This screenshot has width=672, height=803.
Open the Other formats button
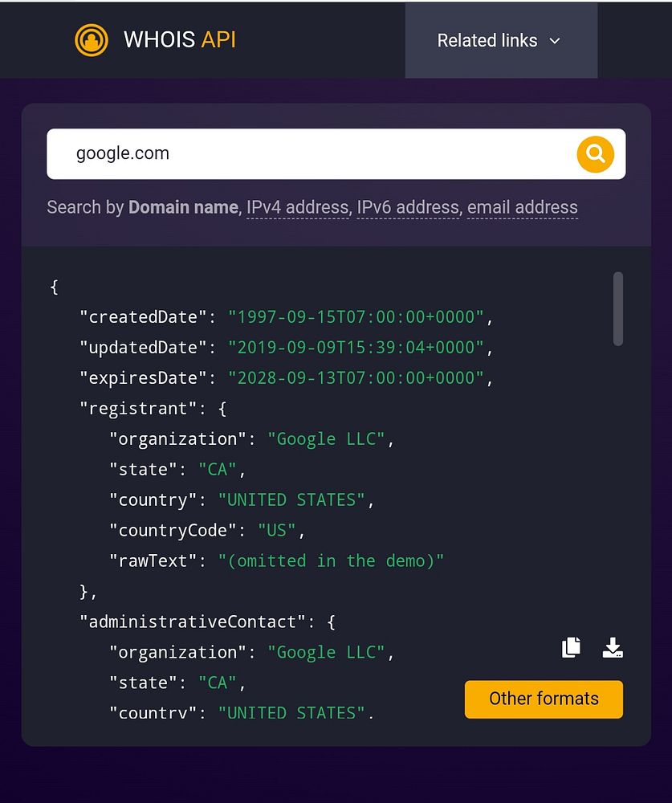[544, 699]
